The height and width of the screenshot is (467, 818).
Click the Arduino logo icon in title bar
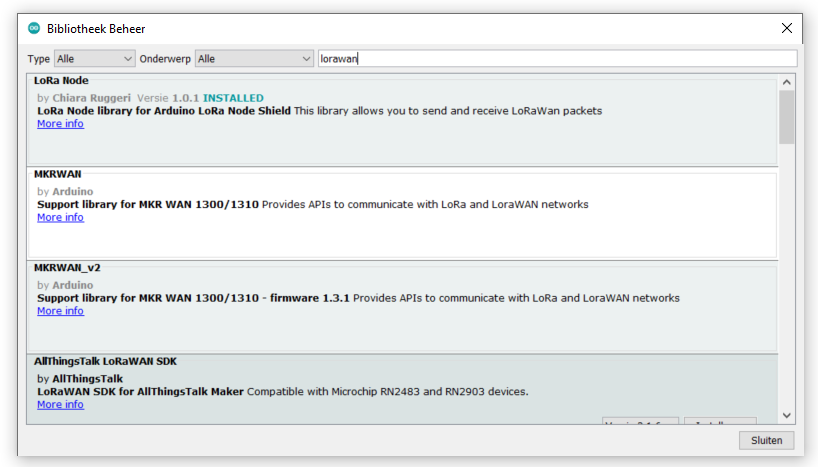[34, 28]
